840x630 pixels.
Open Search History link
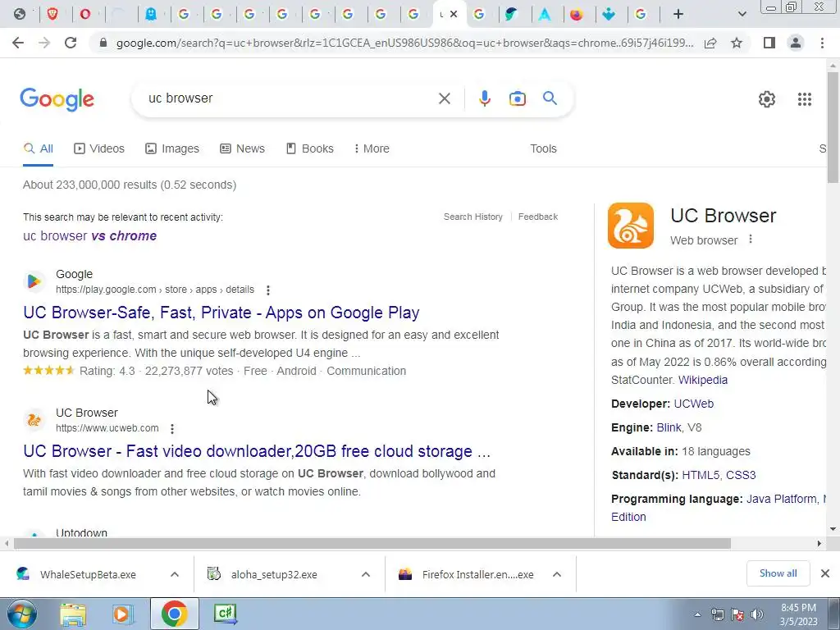coord(473,217)
